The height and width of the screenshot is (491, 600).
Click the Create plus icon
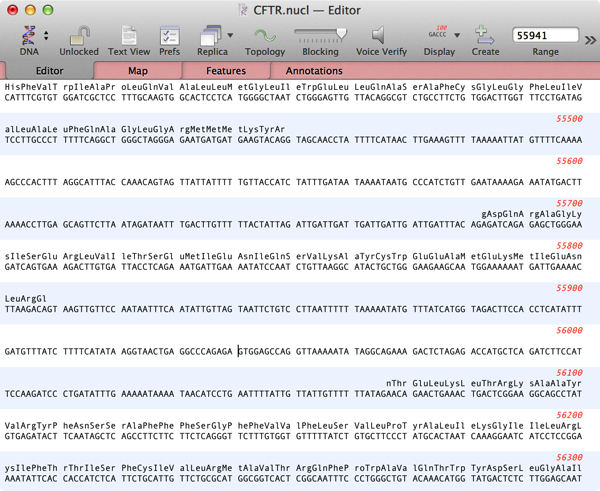[x=485, y=35]
